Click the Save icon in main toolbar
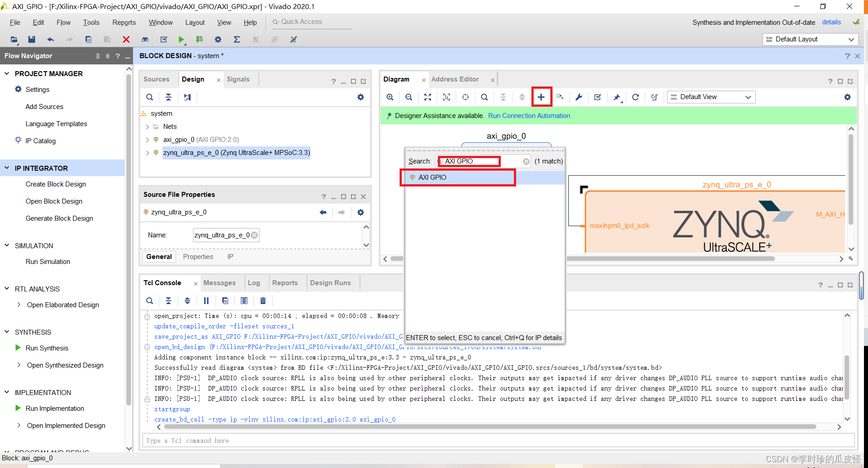The height and width of the screenshot is (468, 868). (31, 39)
